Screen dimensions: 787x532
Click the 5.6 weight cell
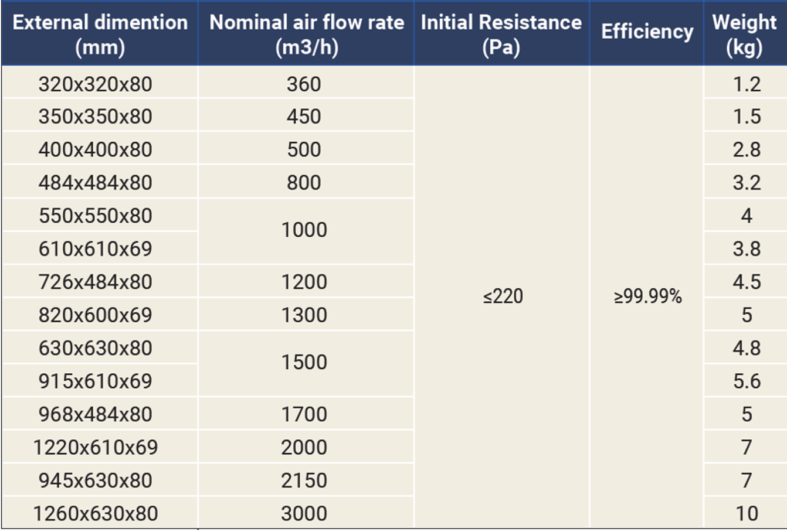pyautogui.click(x=747, y=381)
